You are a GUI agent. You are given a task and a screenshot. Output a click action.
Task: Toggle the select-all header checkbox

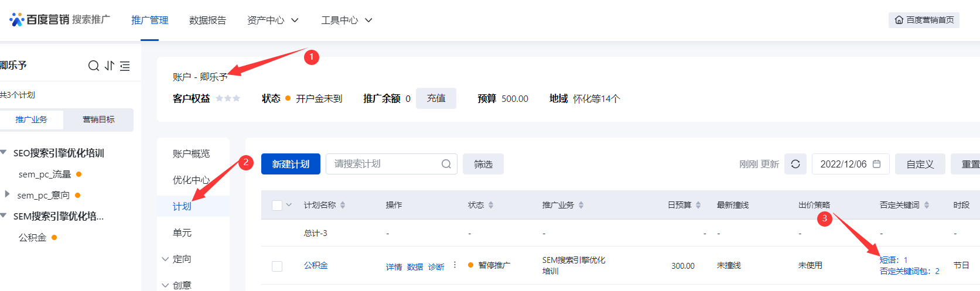(277, 206)
